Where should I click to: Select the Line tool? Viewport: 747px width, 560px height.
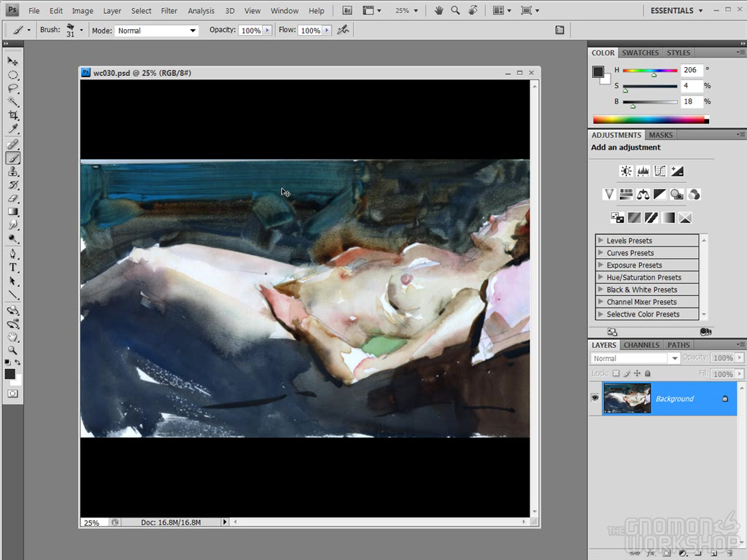pos(13,295)
